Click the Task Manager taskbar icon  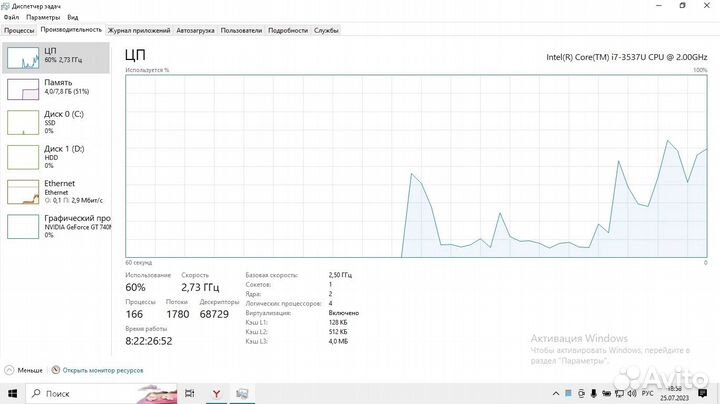tap(242, 393)
